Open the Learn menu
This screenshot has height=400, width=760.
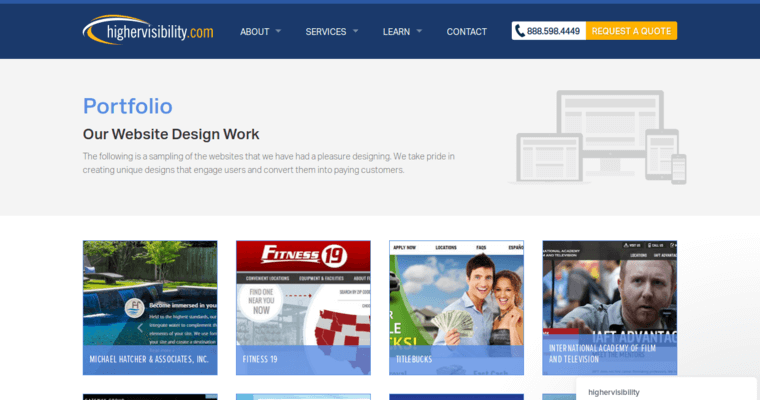(396, 32)
